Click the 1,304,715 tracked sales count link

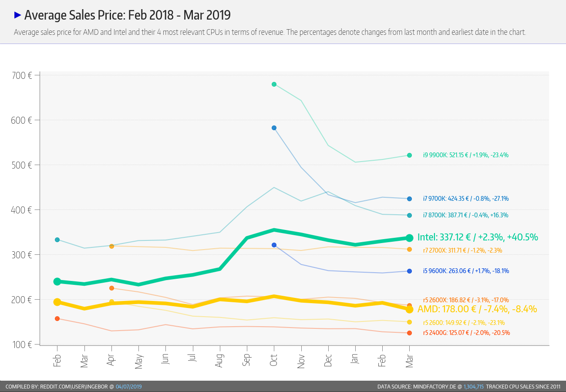pos(474,387)
